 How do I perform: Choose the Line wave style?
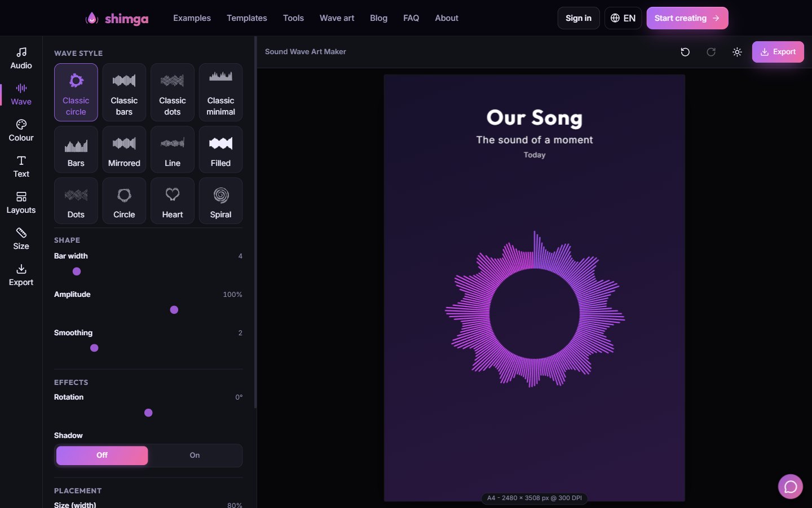pos(173,150)
